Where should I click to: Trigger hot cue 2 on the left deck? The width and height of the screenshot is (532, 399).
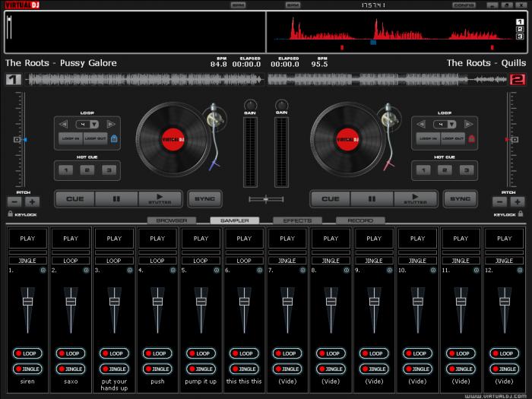87,170
